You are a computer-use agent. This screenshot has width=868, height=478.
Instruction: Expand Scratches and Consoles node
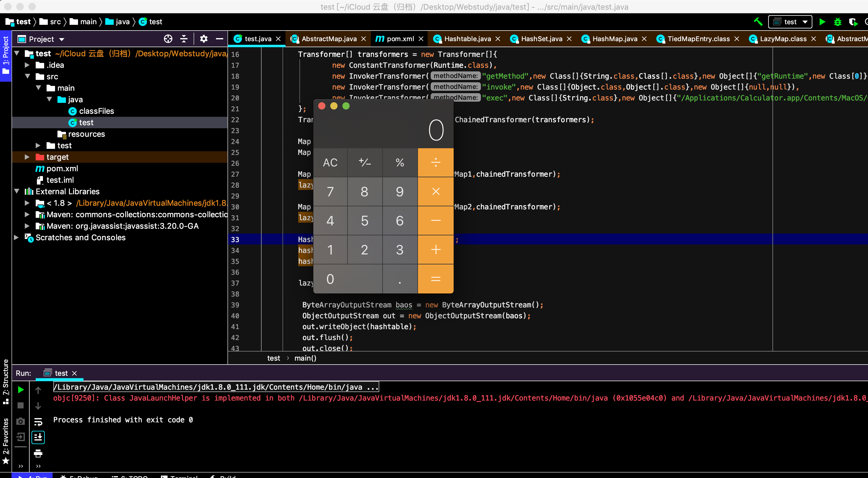(x=16, y=238)
